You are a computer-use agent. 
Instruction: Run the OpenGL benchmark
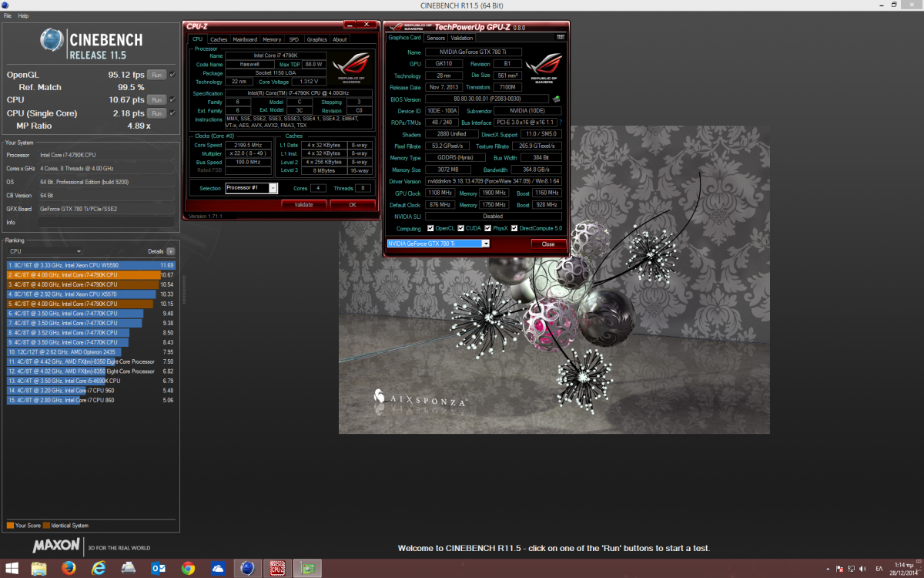coord(156,75)
